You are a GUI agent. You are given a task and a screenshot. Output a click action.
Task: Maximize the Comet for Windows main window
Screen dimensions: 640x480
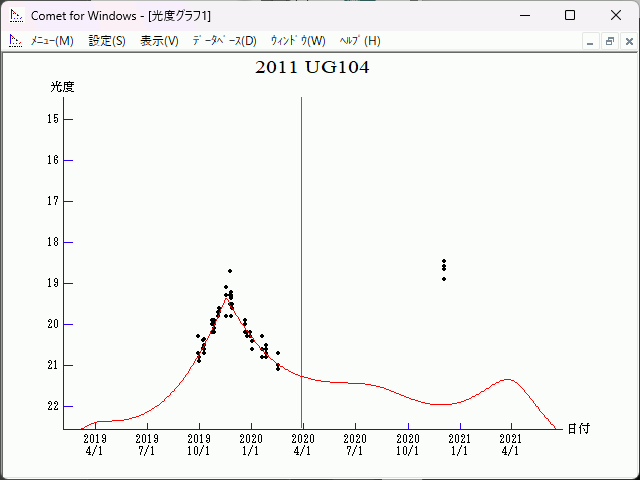570,16
